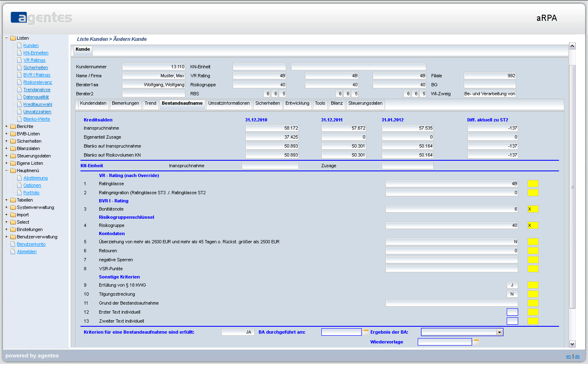Click the Import folder icon
This screenshot has height=368, width=588.
13,215
